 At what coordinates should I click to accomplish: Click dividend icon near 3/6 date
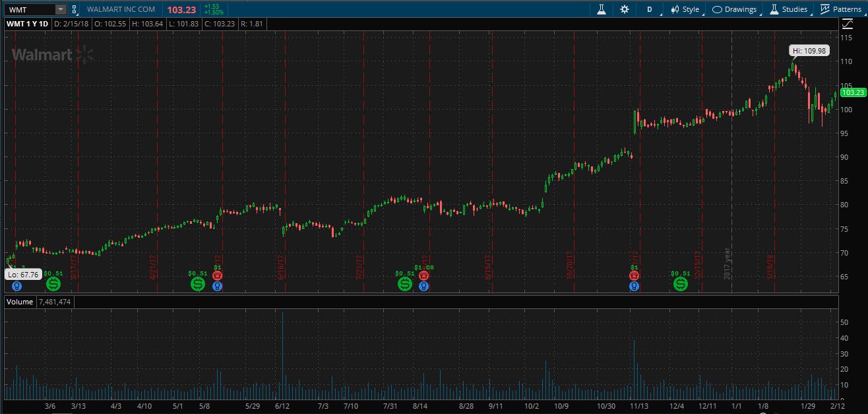[53, 284]
